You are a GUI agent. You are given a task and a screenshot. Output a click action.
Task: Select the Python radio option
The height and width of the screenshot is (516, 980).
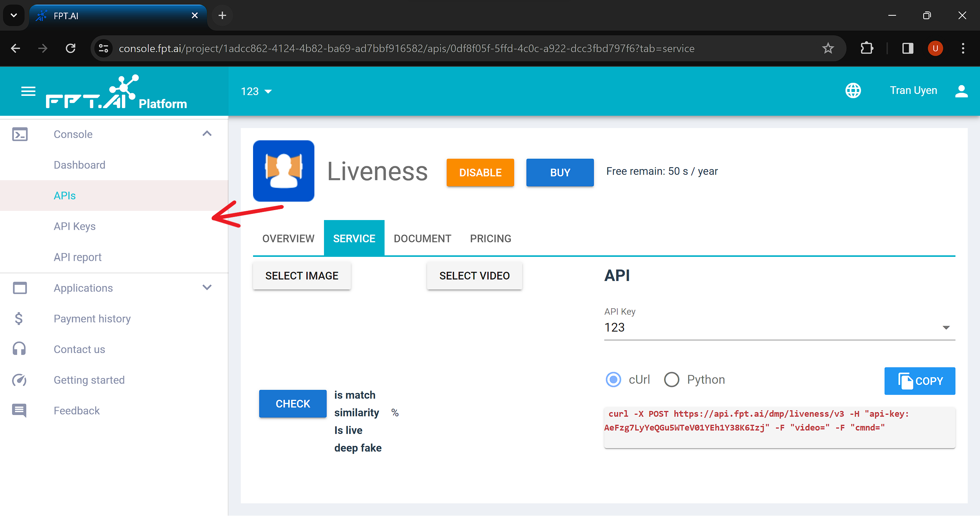[671, 380]
